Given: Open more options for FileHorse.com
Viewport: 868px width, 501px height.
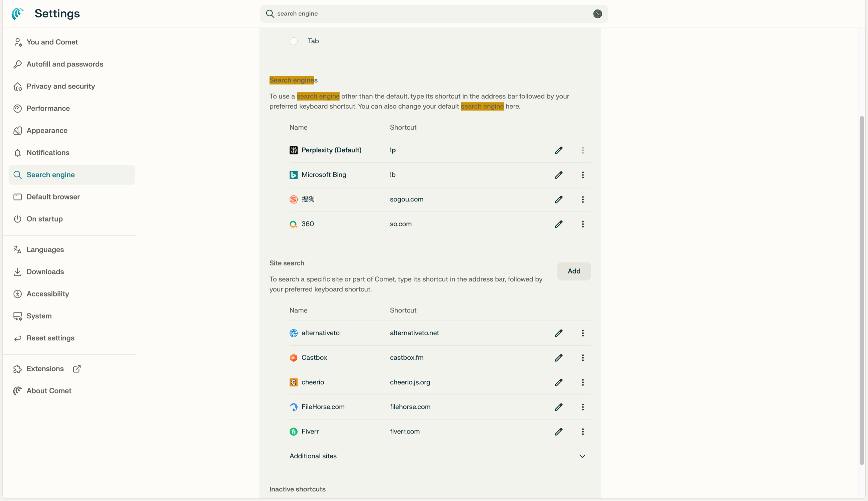Looking at the screenshot, I should (582, 407).
